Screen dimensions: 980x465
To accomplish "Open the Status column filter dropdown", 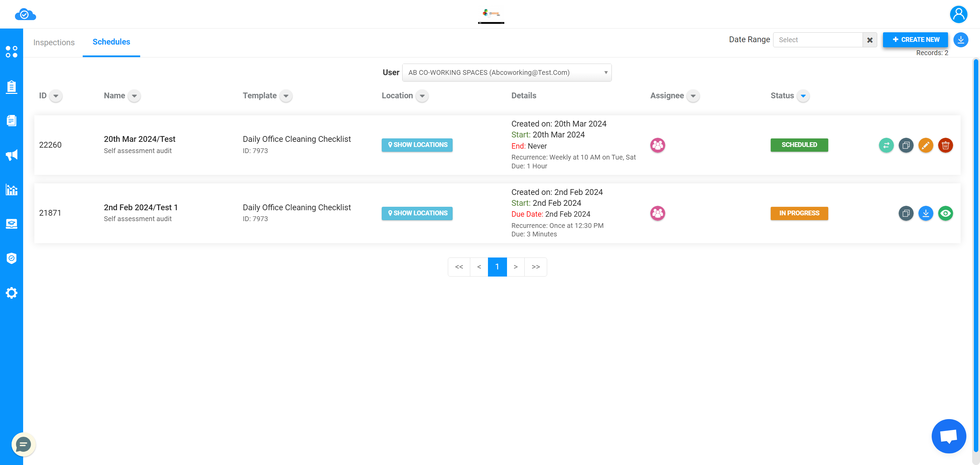I will point(803,96).
